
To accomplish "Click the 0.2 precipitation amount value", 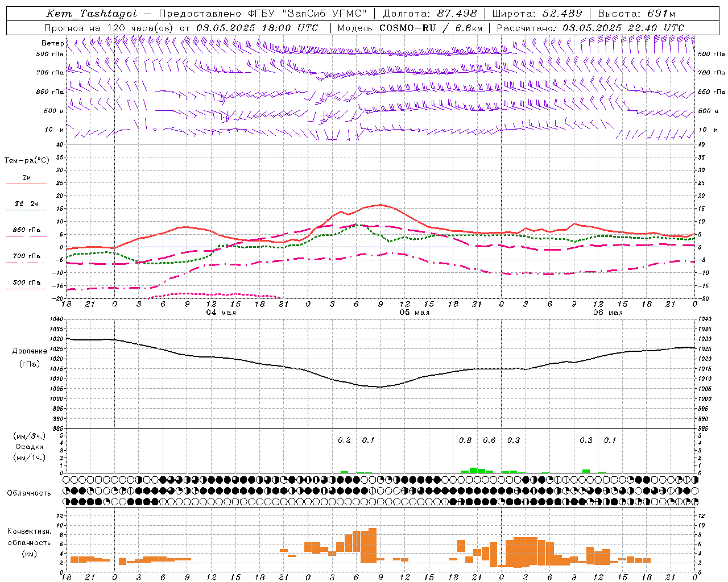I will pos(344,440).
